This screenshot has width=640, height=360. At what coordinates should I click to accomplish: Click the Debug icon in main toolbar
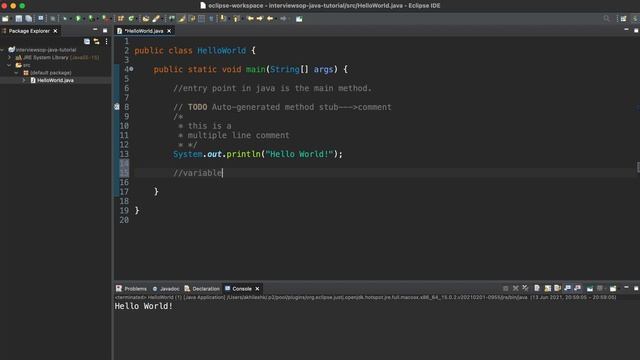pos(64,19)
